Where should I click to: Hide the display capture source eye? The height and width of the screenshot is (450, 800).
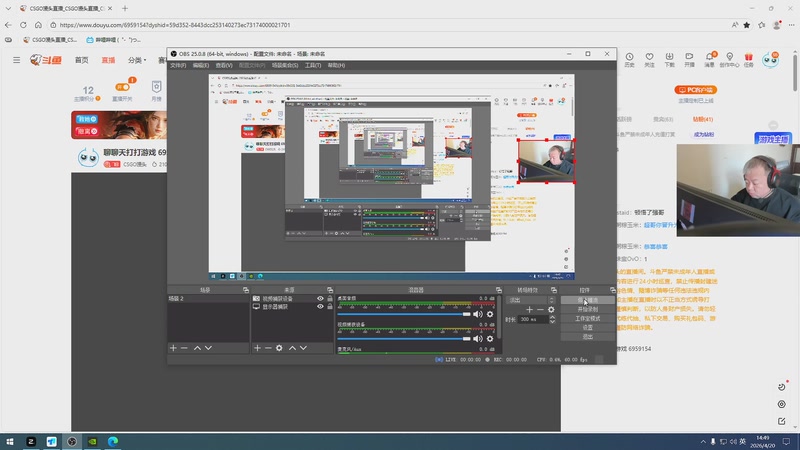point(320,307)
